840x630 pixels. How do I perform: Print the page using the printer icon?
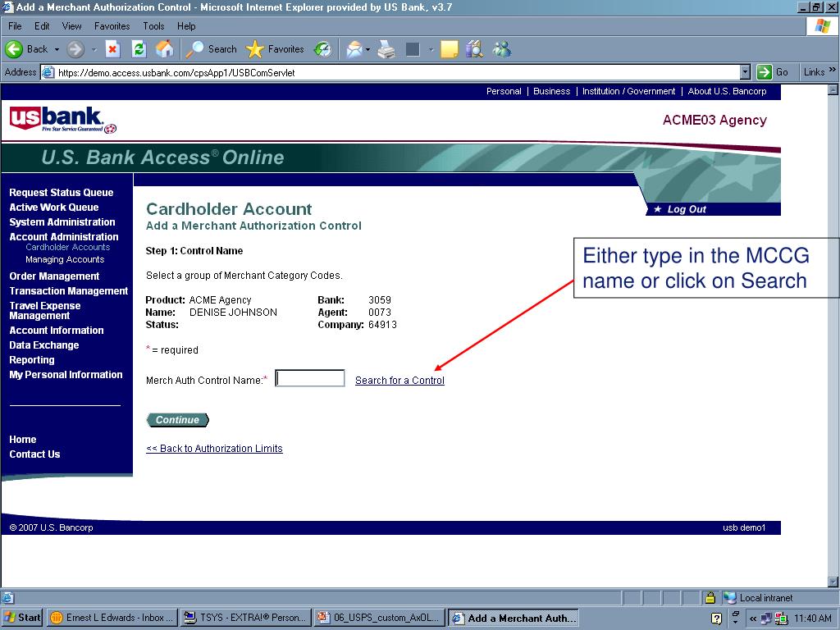pos(386,49)
